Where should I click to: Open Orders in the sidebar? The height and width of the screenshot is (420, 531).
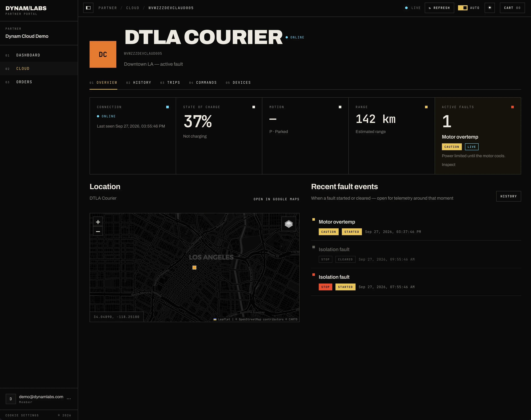coord(39,82)
